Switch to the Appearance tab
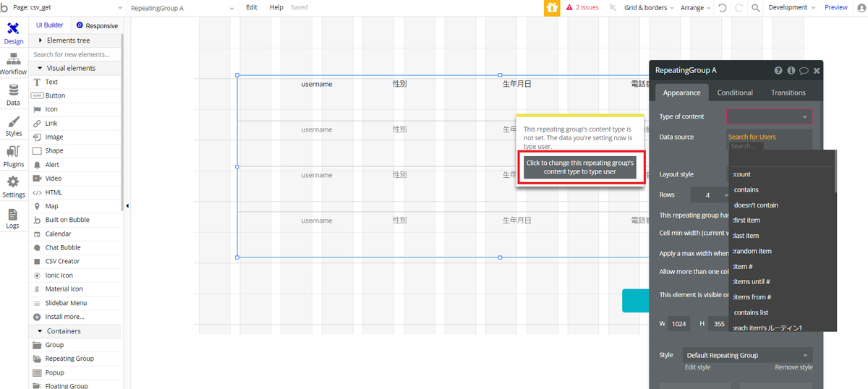The width and height of the screenshot is (868, 389). click(x=681, y=93)
